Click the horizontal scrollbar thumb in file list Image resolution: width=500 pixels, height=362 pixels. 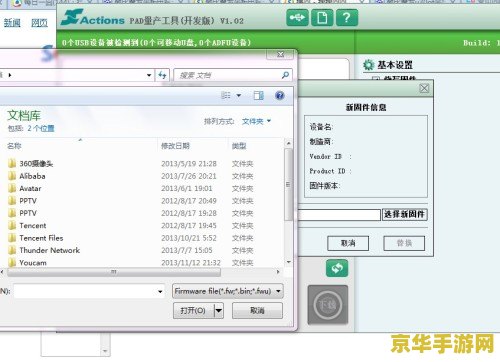coord(114,272)
